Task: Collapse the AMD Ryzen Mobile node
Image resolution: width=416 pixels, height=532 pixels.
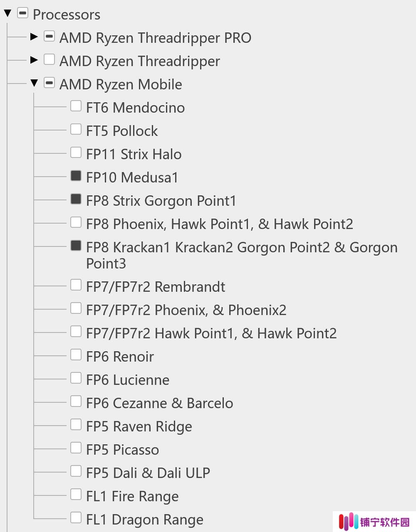Action: [34, 83]
